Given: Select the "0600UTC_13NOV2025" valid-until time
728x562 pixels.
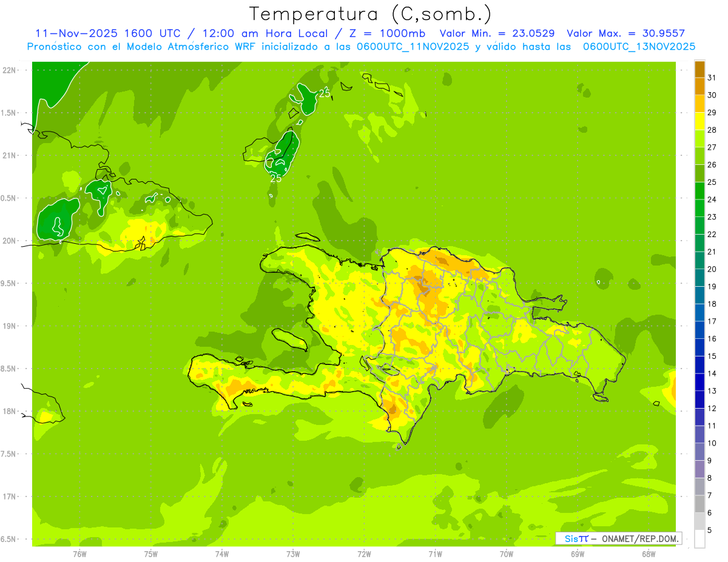Looking at the screenshot, I should pos(639,46).
